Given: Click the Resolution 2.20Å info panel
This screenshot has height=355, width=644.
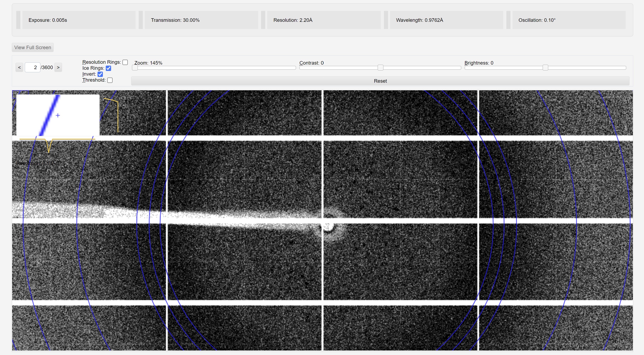Looking at the screenshot, I should pos(324,20).
